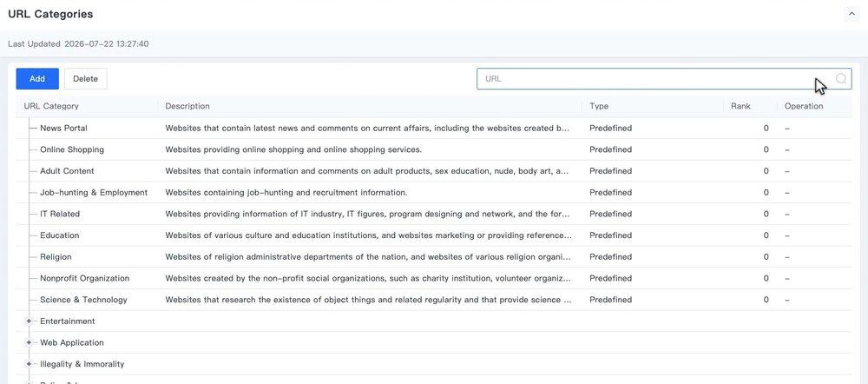Click the URL Category column header

pyautogui.click(x=51, y=106)
